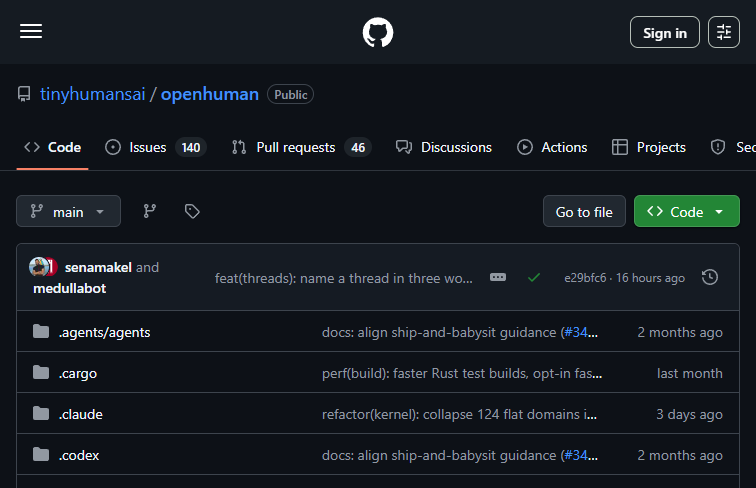Click the 'last month' timestamp for .cargo
This screenshot has width=756, height=488.
690,373
